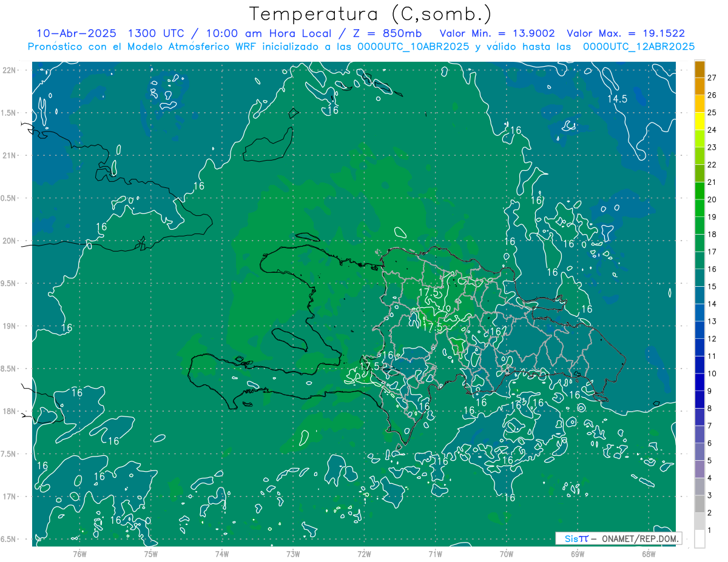Click the '6.5N' latitude axis label

8,539
